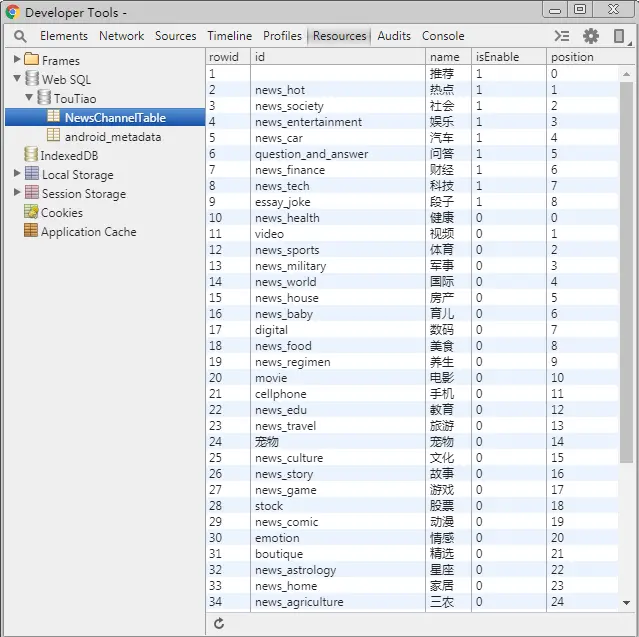The width and height of the screenshot is (639, 637).
Task: Click the NewsChannelTable table icon
Action: point(53,116)
